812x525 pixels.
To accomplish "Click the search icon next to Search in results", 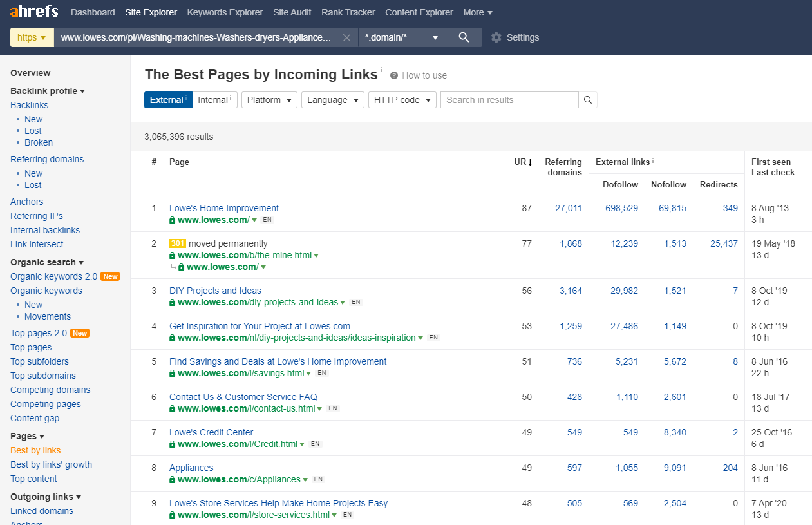I will click(588, 100).
